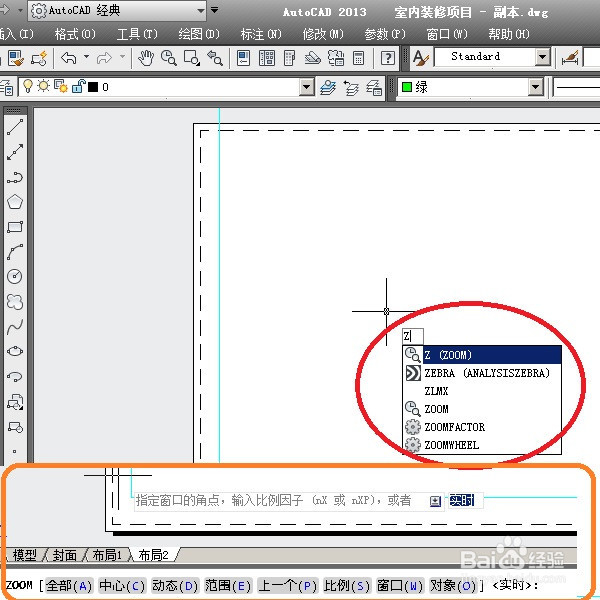Select the Revision Cloud tool
The width and height of the screenshot is (600, 600).
15,302
